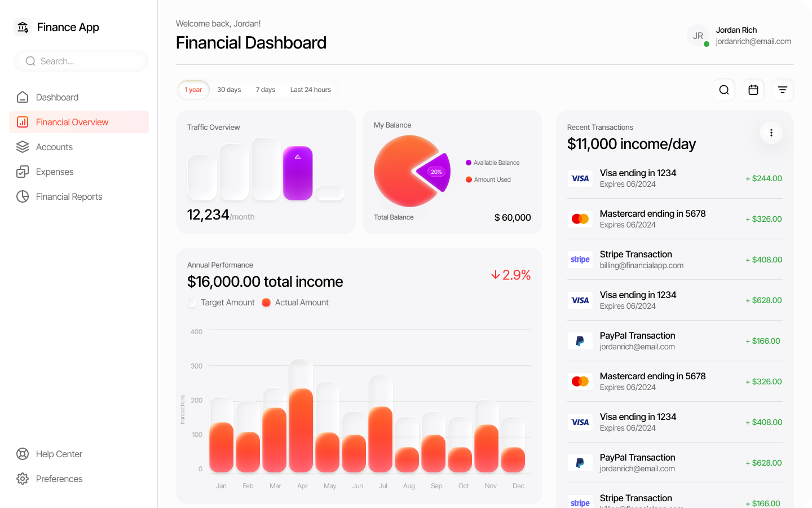This screenshot has height=508, width=812.
Task: Click the Stripe logo on $408.00 row
Action: (x=580, y=260)
